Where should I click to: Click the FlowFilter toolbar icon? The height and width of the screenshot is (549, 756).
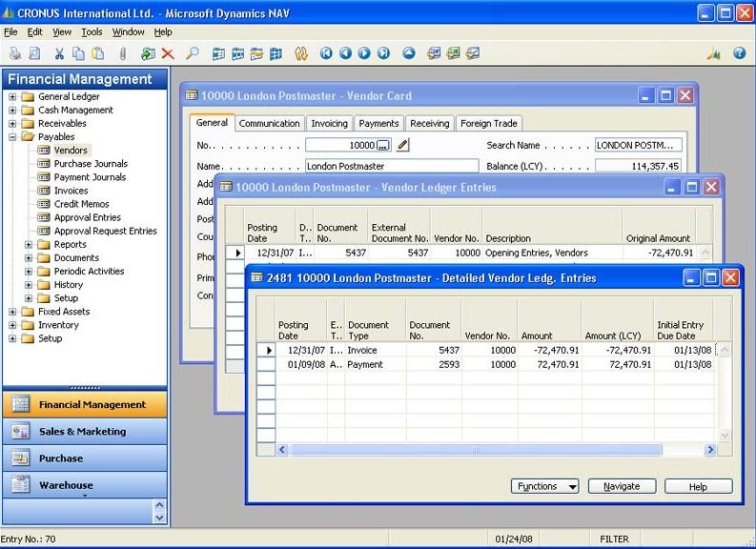coord(256,53)
